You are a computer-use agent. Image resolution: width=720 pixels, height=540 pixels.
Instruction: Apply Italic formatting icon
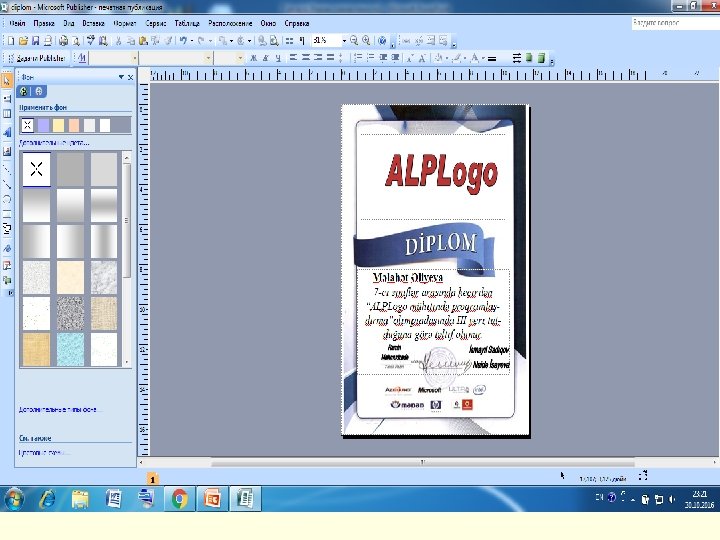(265, 58)
